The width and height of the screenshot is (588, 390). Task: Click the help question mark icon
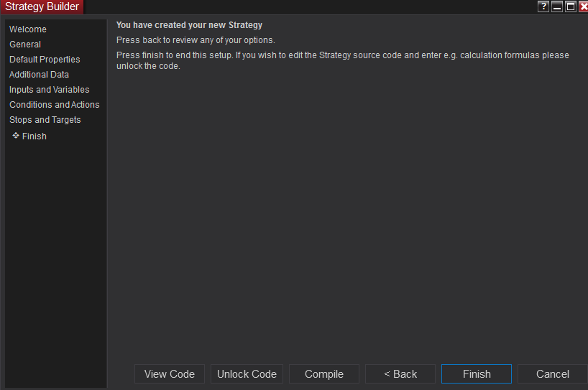pos(543,6)
